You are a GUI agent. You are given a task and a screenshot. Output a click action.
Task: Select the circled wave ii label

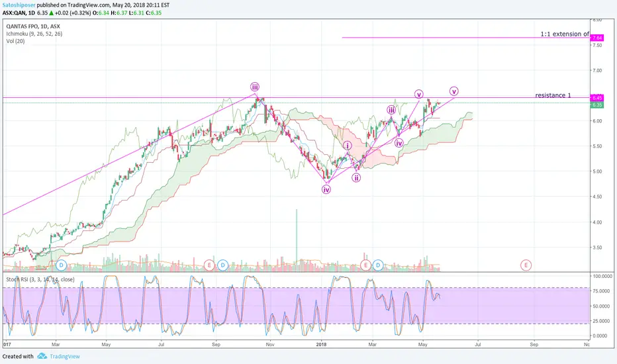[x=356, y=177]
